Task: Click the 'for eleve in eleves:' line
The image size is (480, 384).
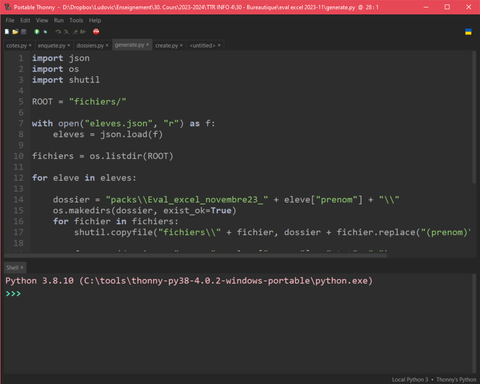Action: 84,178
